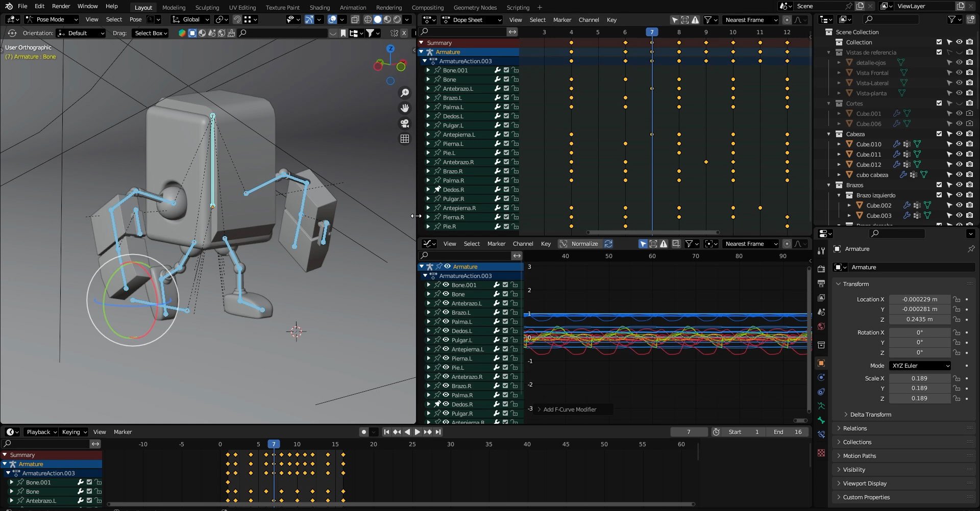Viewport: 980px width, 511px height.
Task: Click the Jump to End playback control
Action: [x=438, y=431]
